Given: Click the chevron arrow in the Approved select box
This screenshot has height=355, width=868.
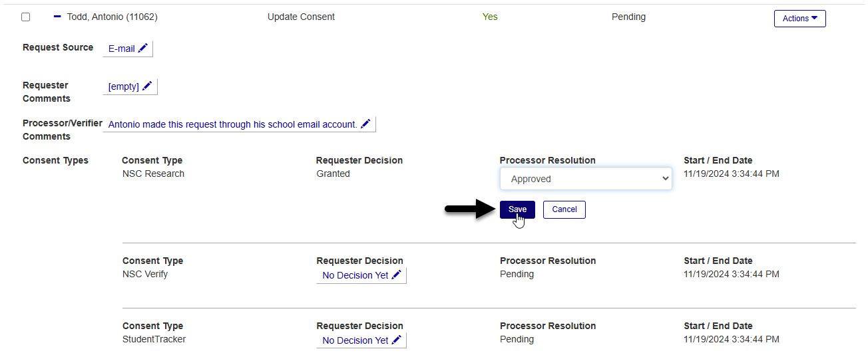Looking at the screenshot, I should [x=664, y=179].
